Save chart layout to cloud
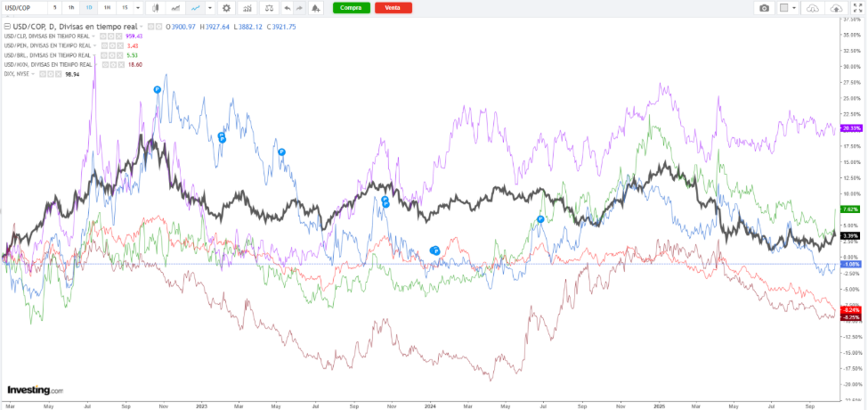This screenshot has height=410, width=868. pyautogui.click(x=836, y=8)
